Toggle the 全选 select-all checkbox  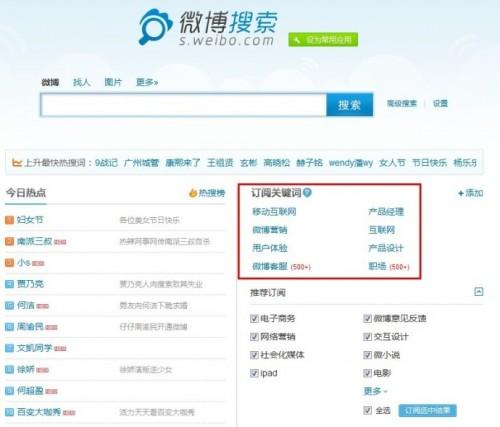368,410
